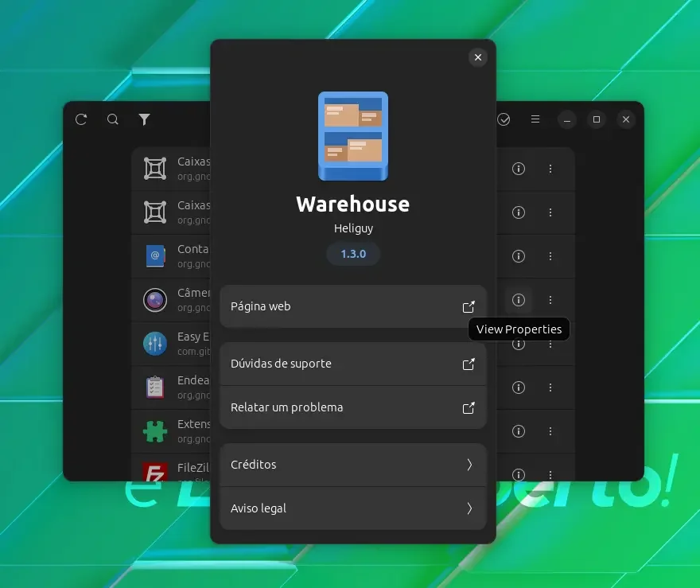Click the second Caixas app icon

155,212
